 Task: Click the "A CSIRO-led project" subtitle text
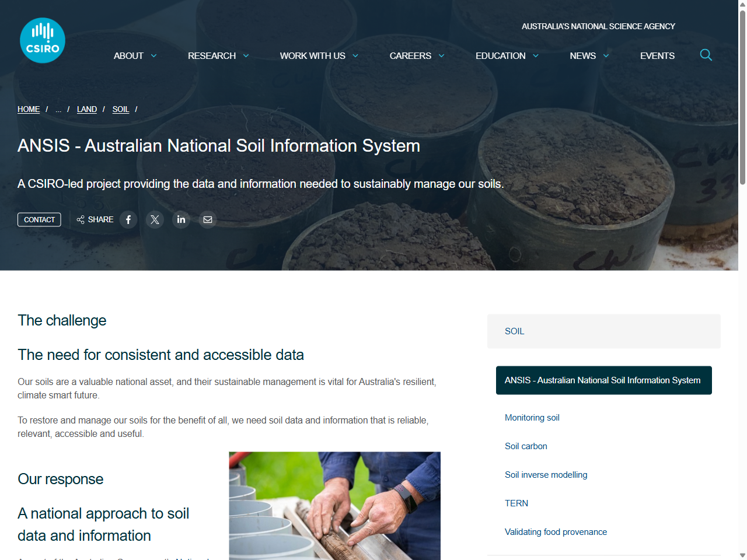(261, 184)
